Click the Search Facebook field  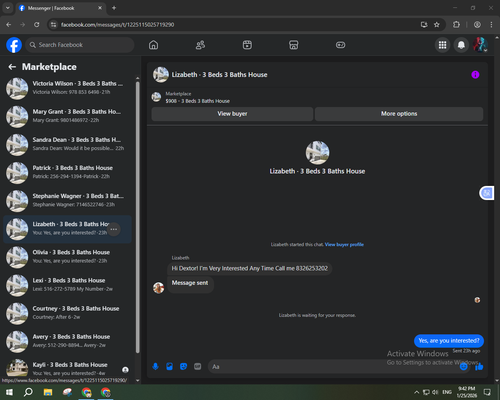[x=80, y=45]
